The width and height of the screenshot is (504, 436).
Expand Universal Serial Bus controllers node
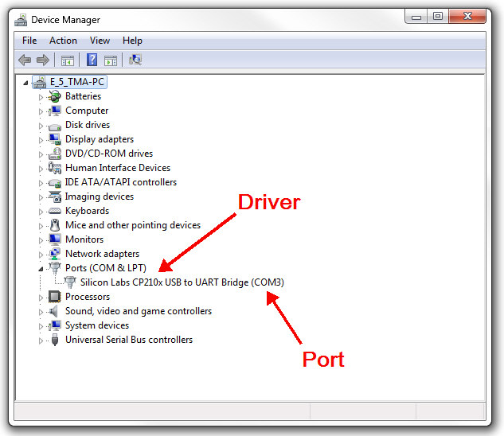click(41, 341)
